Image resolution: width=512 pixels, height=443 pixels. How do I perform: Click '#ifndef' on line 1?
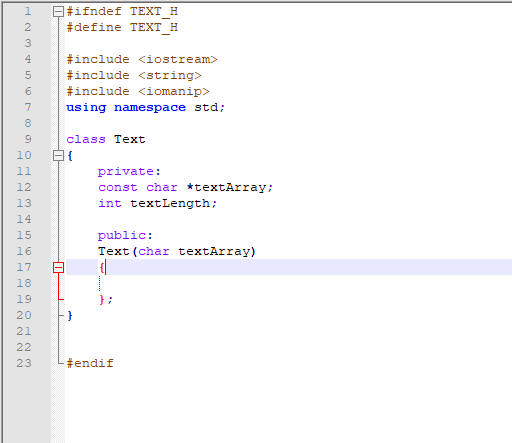[x=94, y=12]
